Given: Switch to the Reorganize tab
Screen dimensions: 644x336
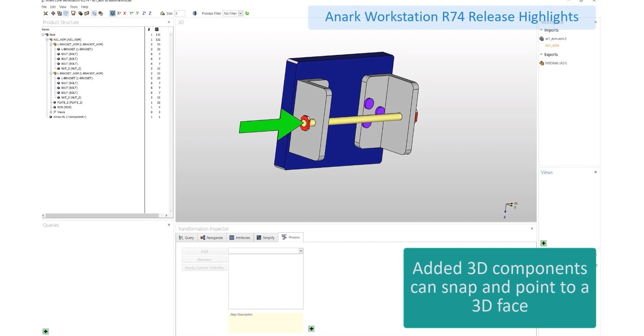Looking at the screenshot, I should 212,238.
